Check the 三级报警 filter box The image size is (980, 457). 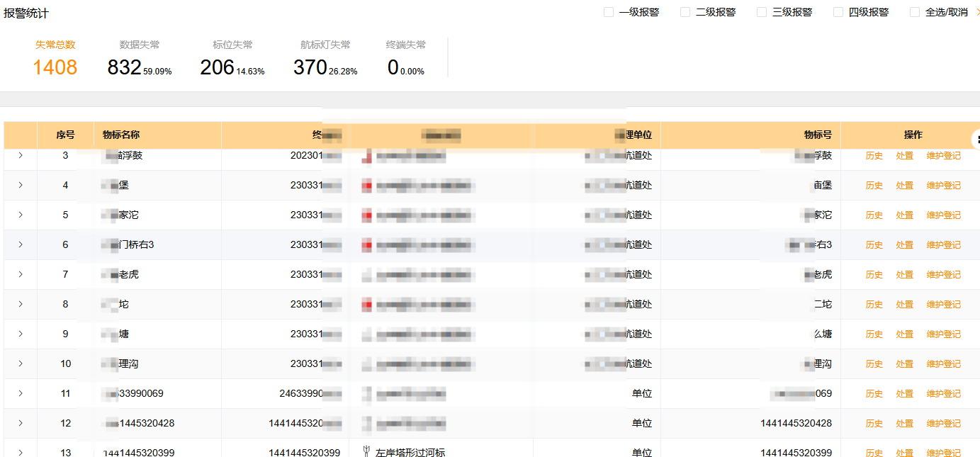762,12
